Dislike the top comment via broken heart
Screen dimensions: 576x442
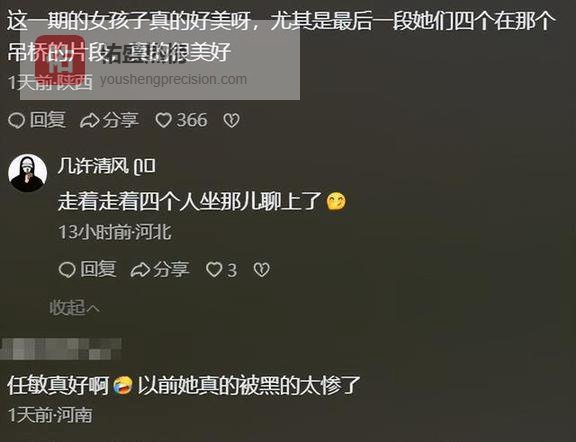pyautogui.click(x=231, y=121)
